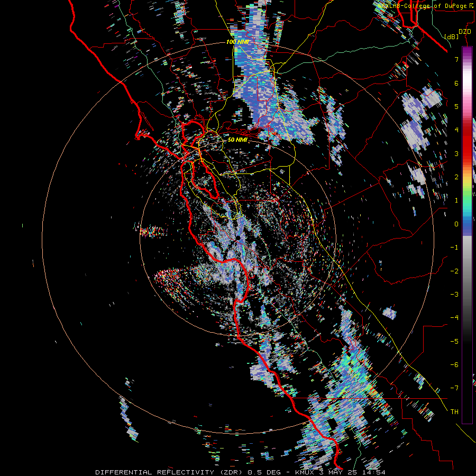Click the [dB] units label

click(451, 37)
